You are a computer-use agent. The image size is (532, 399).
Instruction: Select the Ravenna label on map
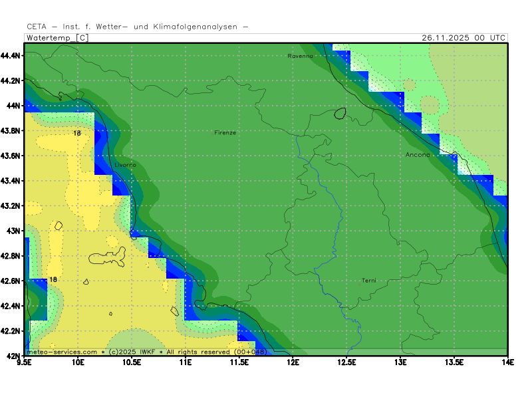pyautogui.click(x=300, y=56)
